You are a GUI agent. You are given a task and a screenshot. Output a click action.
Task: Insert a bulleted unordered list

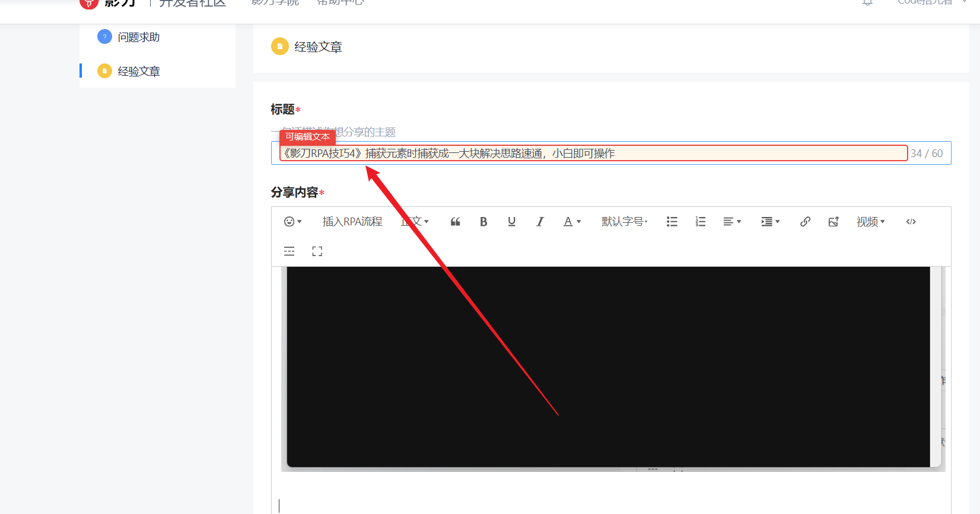point(672,222)
